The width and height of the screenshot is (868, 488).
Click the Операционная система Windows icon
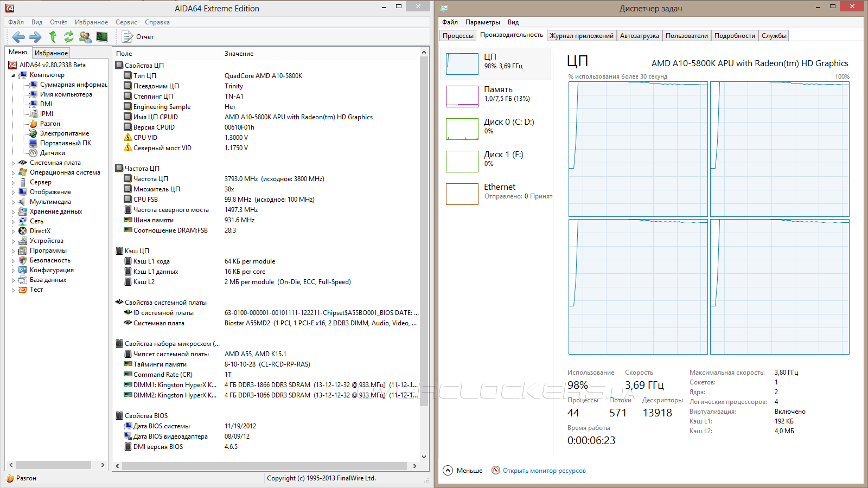(23, 172)
